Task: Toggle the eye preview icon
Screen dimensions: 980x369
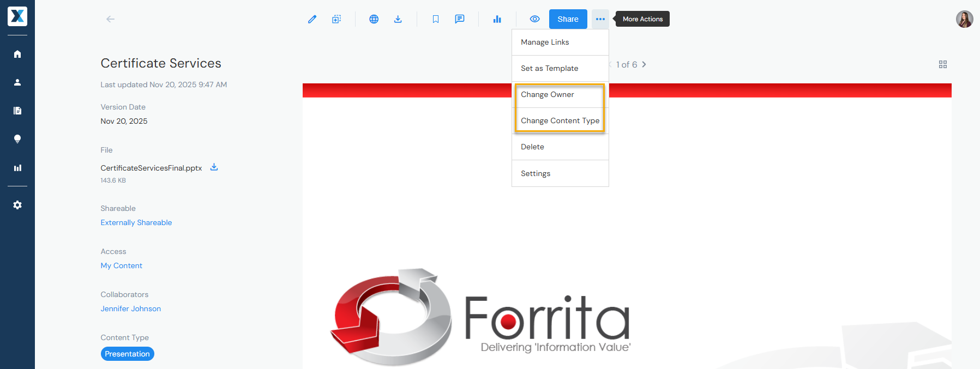Action: click(x=535, y=19)
